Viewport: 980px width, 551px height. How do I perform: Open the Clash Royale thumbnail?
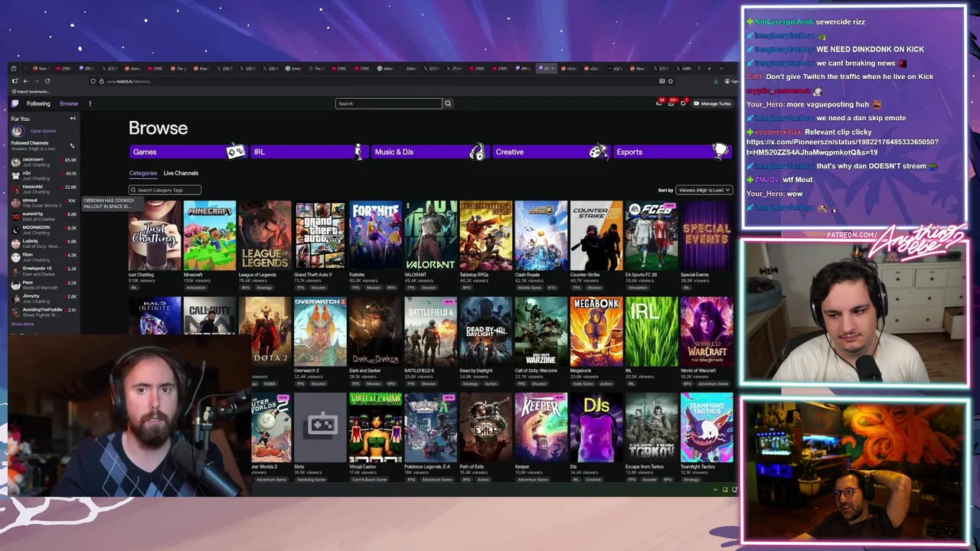541,236
